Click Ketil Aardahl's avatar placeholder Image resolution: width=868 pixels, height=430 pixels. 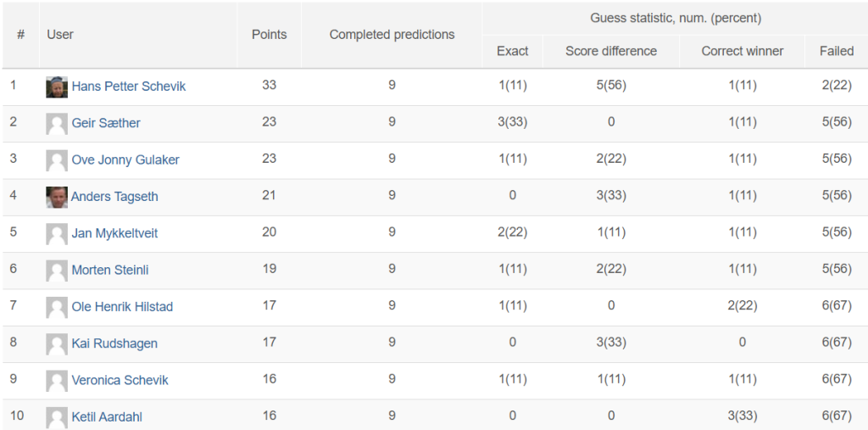[x=57, y=417]
